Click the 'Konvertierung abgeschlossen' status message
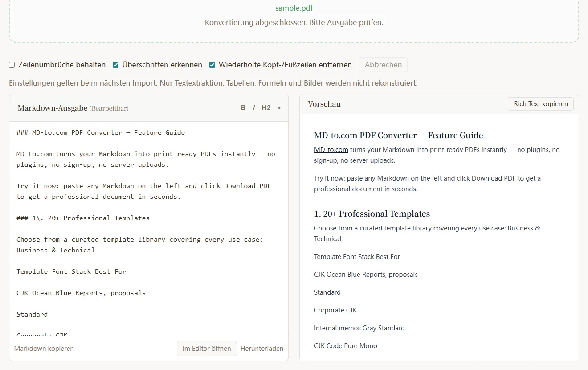The height and width of the screenshot is (370, 588). [x=294, y=22]
